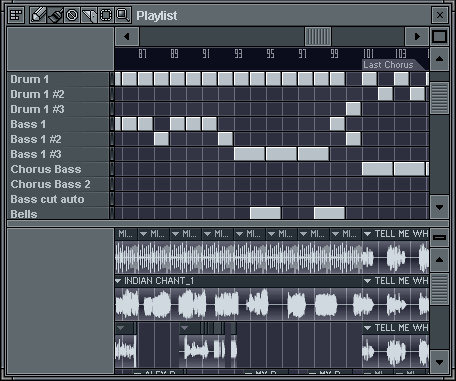Image resolution: width=456 pixels, height=381 pixels.
Task: Click the INDIAN CHANT_1 audio waveform
Action: coord(239,304)
